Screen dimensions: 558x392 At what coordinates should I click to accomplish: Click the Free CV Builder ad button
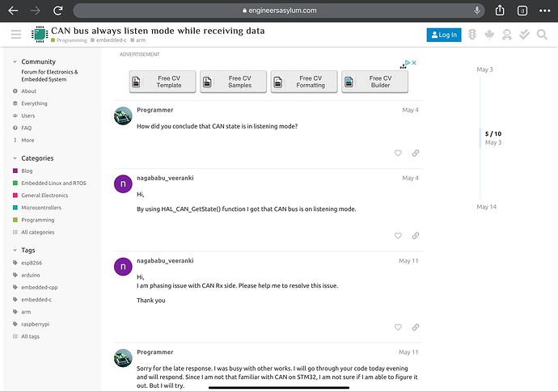tap(374, 82)
